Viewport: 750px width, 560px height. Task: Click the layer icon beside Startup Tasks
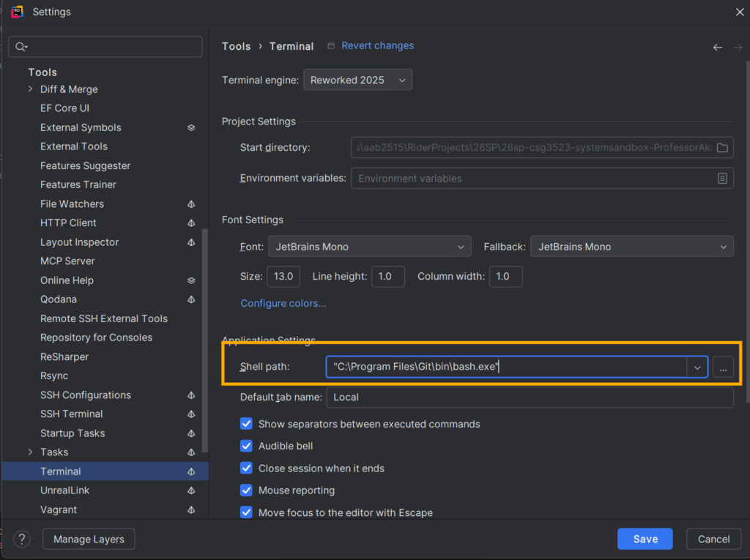click(191, 433)
